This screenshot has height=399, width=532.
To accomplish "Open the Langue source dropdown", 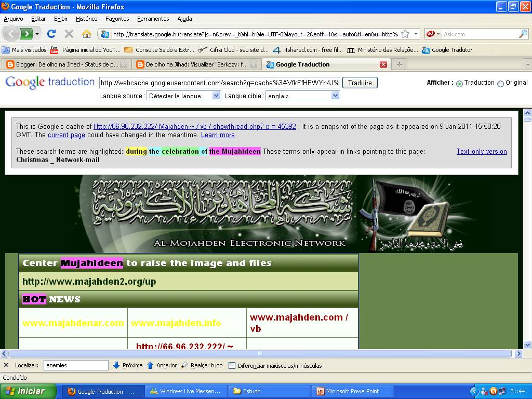I will [x=183, y=96].
